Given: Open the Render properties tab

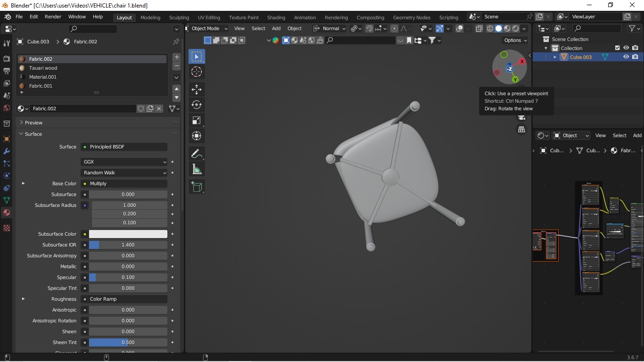Looking at the screenshot, I should [x=7, y=58].
